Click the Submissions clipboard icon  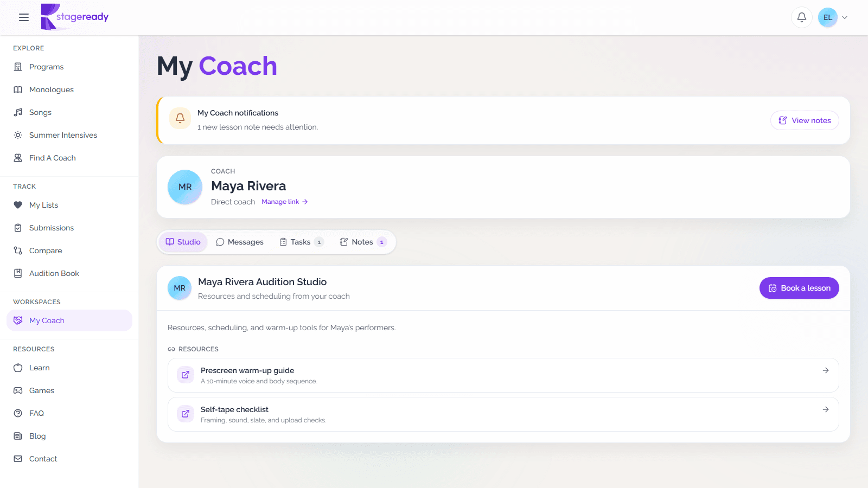18,228
